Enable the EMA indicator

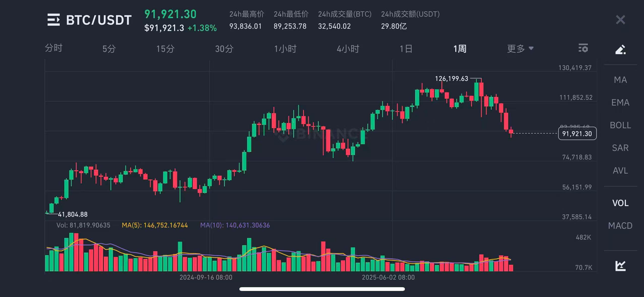click(x=620, y=103)
